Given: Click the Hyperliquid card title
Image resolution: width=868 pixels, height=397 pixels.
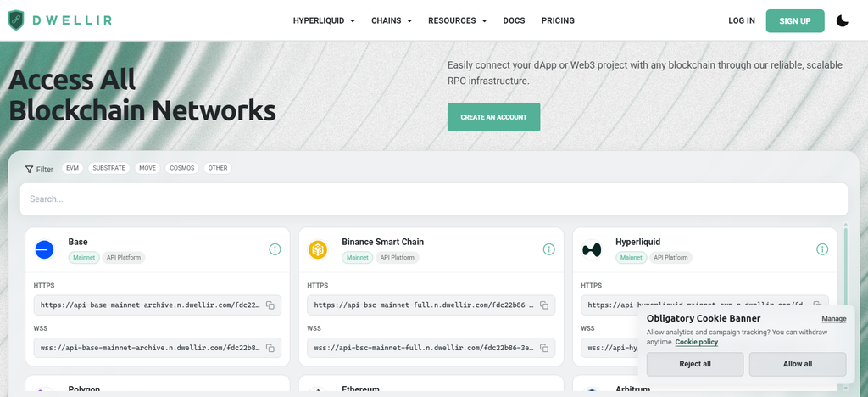Looking at the screenshot, I should 637,242.
